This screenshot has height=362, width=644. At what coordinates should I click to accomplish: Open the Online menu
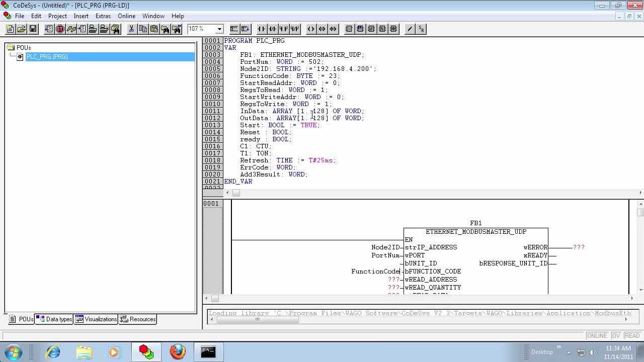[126, 16]
